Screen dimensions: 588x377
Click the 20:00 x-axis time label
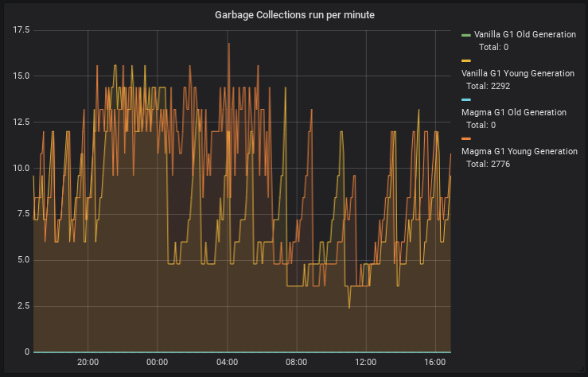pyautogui.click(x=88, y=363)
